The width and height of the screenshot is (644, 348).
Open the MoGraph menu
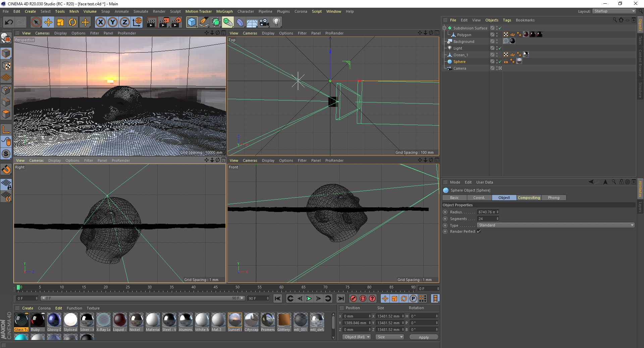coord(224,11)
